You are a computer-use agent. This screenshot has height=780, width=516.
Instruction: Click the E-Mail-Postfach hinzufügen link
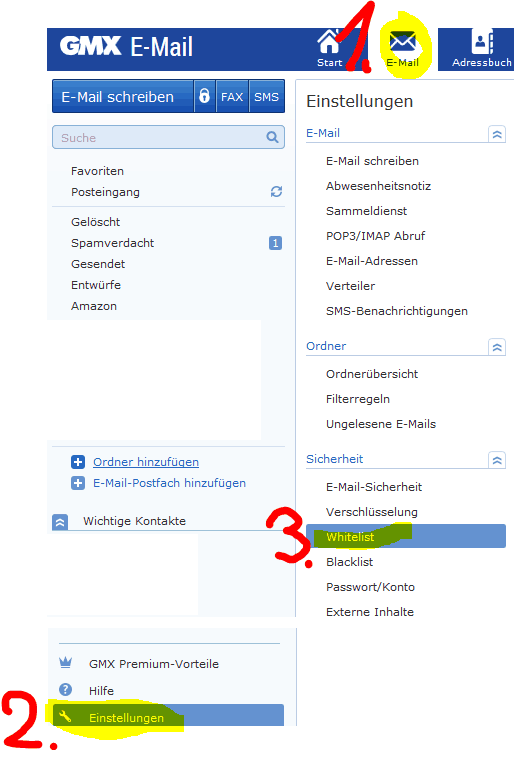(x=169, y=483)
